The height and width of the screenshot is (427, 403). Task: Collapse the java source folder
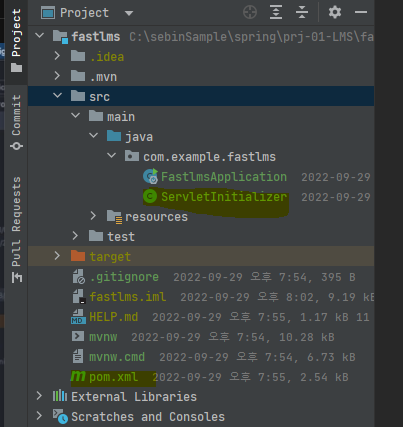[x=93, y=136]
